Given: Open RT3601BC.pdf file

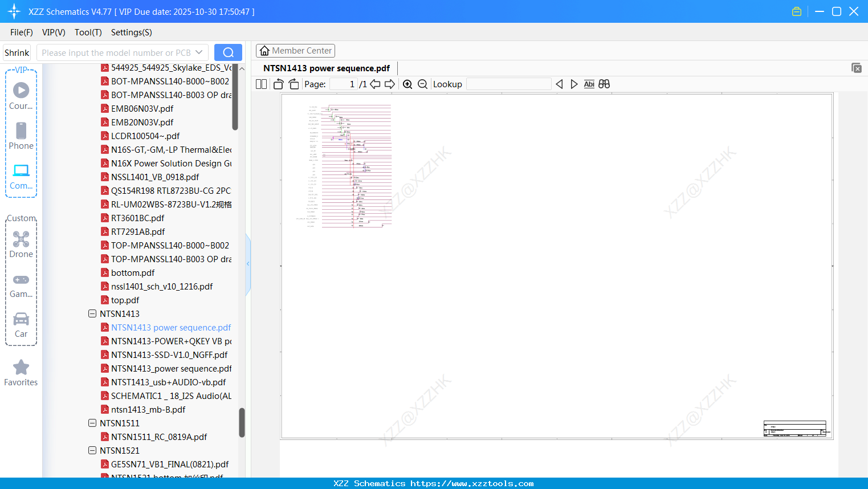Looking at the screenshot, I should [137, 218].
